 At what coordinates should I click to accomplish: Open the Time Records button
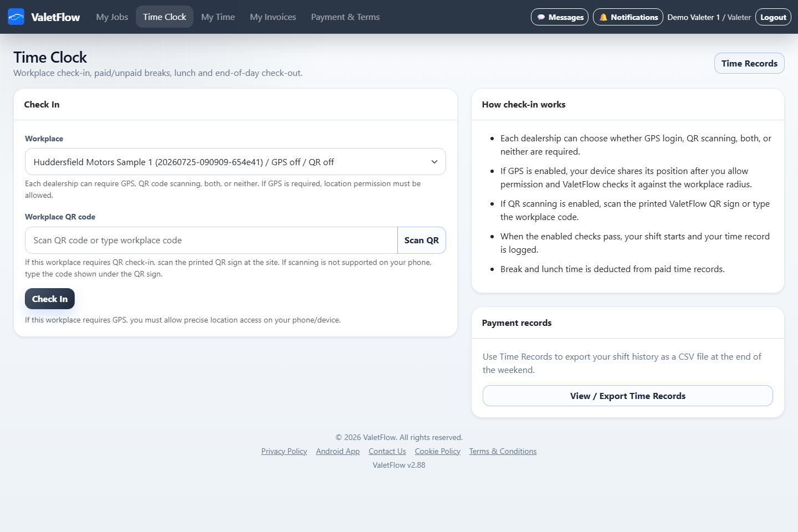click(x=749, y=63)
